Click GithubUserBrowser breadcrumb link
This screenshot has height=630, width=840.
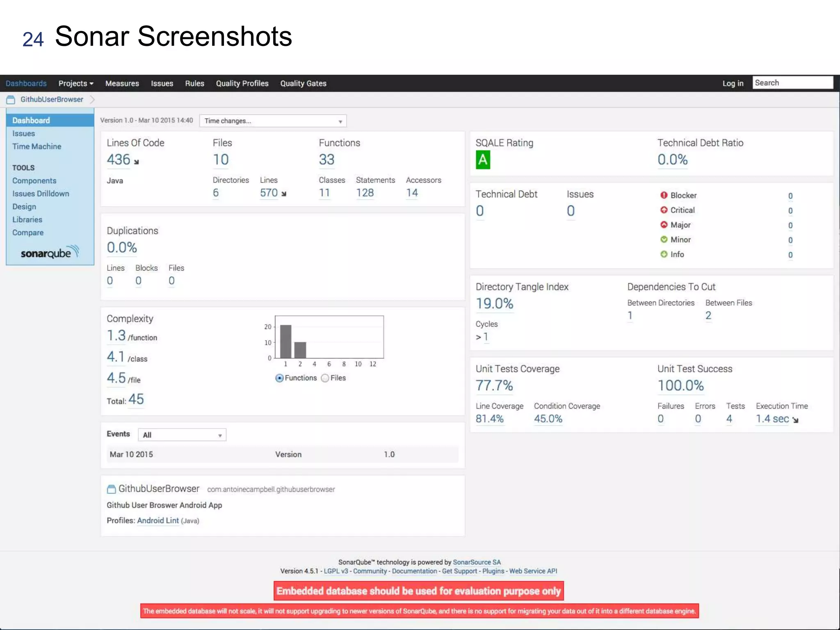(52, 99)
